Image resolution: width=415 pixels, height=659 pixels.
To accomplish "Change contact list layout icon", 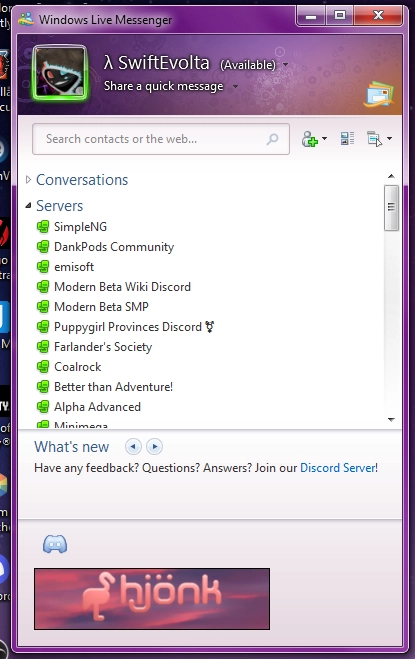I will (x=347, y=138).
